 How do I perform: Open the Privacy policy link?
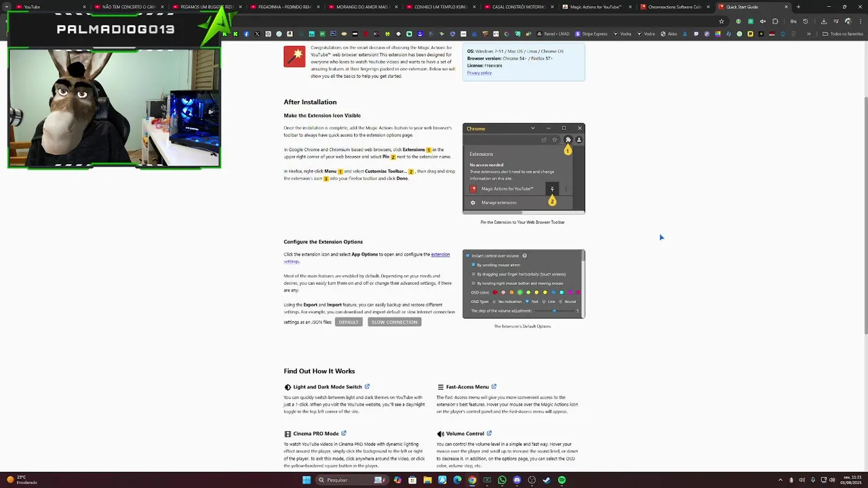pos(479,73)
